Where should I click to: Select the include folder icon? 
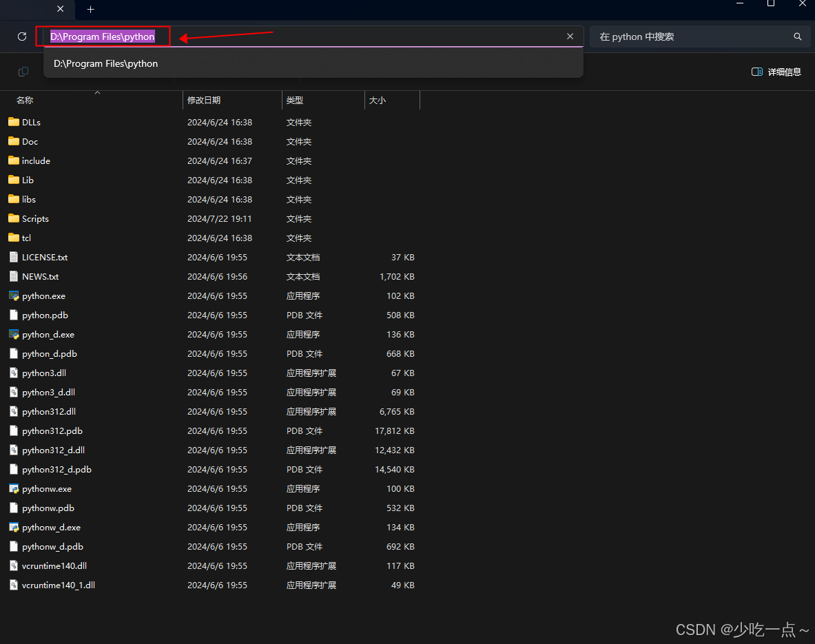click(x=14, y=160)
